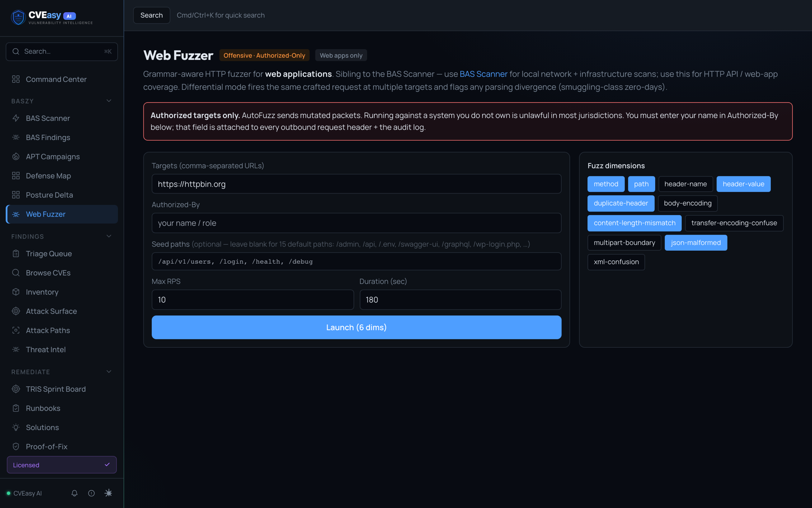Open the Threat Intel page
This screenshot has width=812, height=508.
[x=62, y=350]
